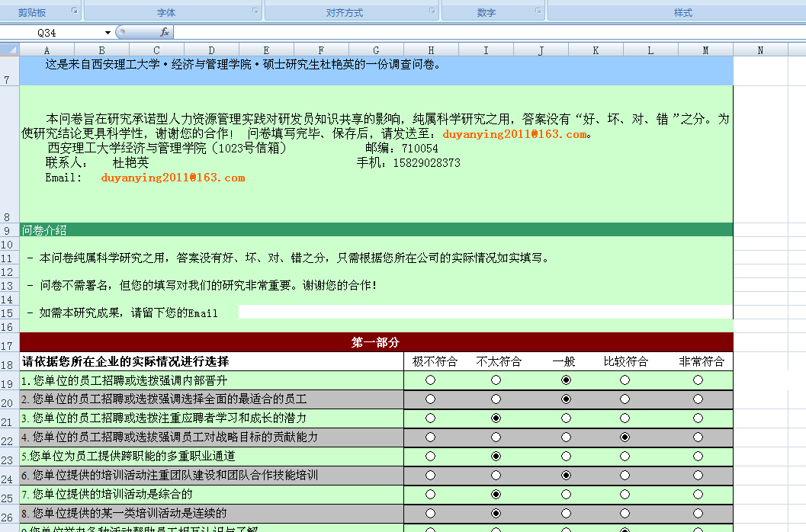Select 非常符合 for question 1 内部晋升
This screenshot has width=806, height=532.
point(698,380)
